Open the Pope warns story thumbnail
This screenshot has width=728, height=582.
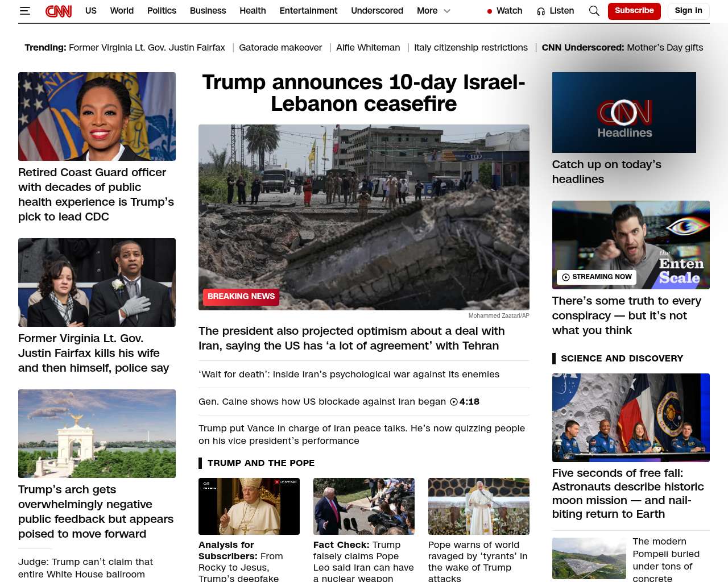pos(479,506)
